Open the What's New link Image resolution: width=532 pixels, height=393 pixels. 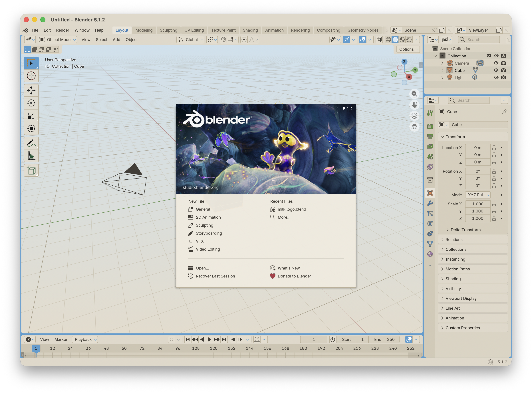click(285, 268)
